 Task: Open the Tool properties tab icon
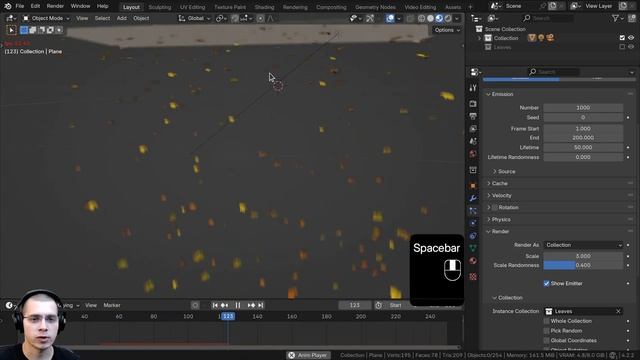tap(473, 88)
